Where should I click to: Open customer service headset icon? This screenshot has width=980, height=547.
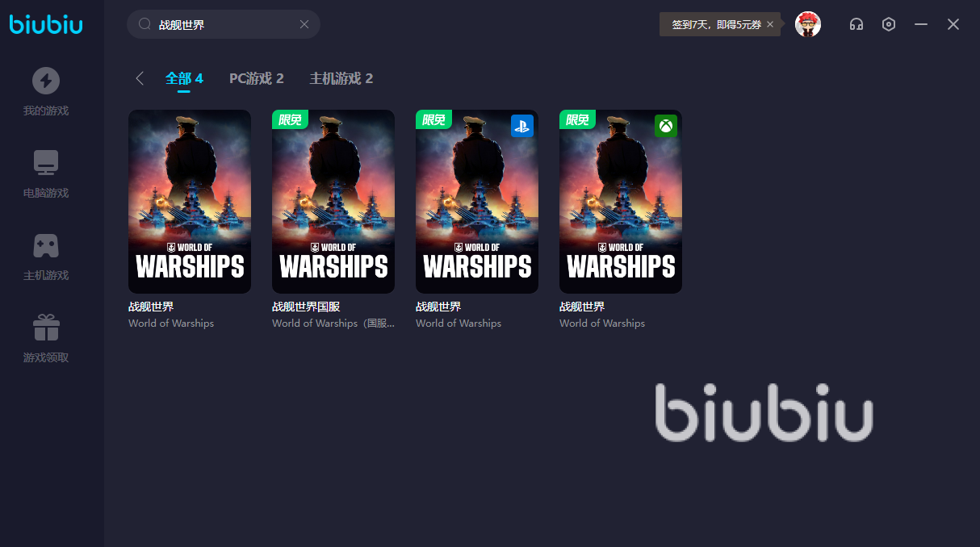click(x=856, y=24)
